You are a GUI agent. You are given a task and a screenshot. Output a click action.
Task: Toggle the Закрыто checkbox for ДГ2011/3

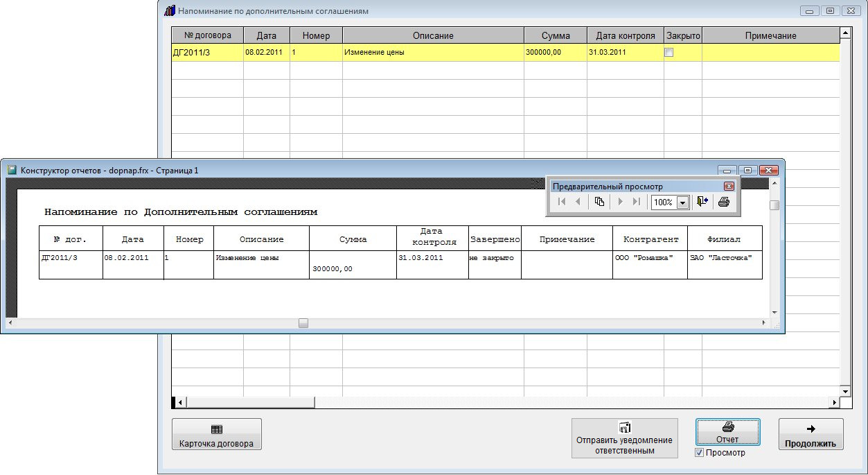click(669, 52)
